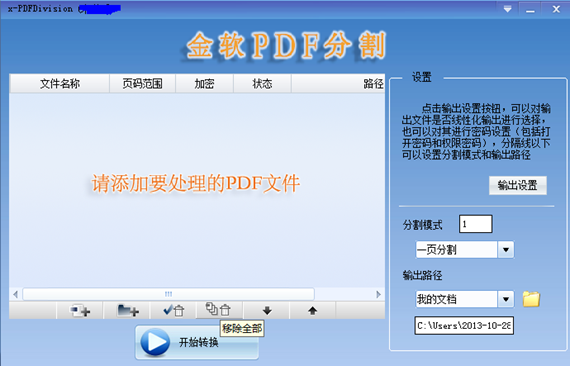Click the 输出路径 label

[x=422, y=275]
